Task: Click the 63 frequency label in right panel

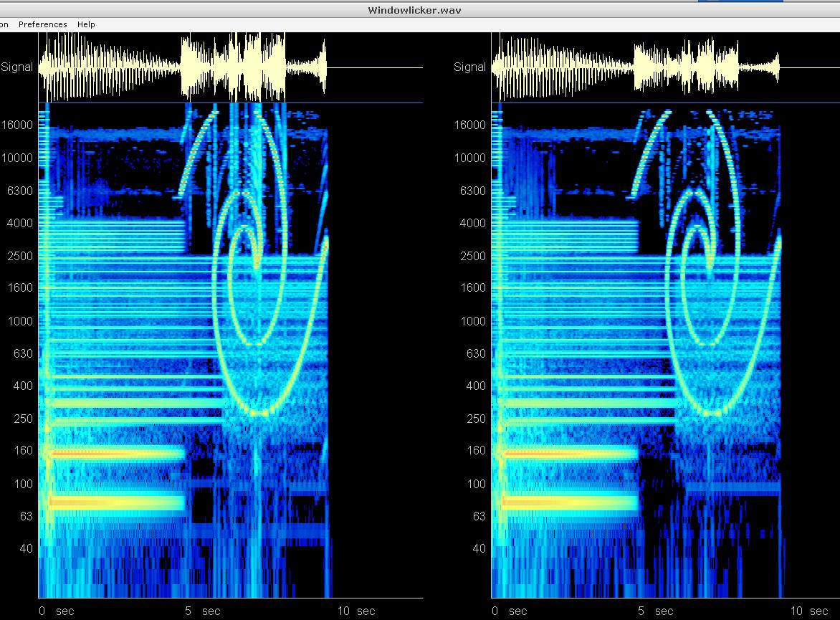Action: pyautogui.click(x=479, y=517)
